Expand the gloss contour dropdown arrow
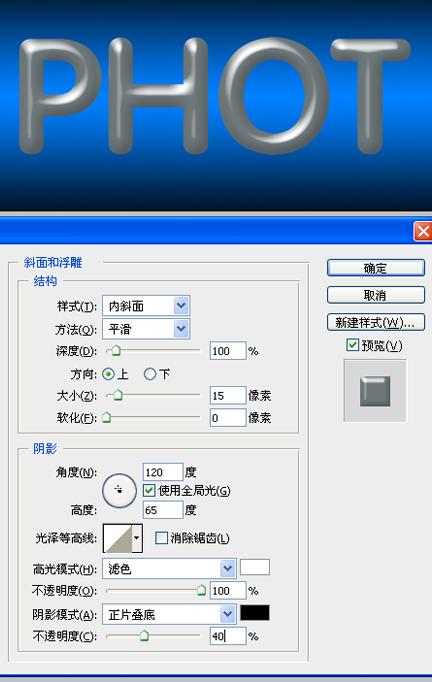The image size is (432, 682). click(x=137, y=538)
